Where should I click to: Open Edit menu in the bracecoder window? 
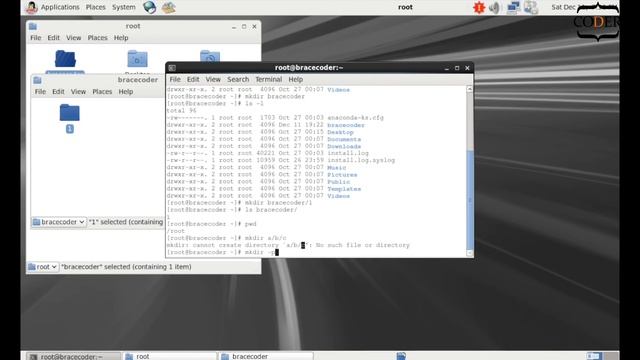pyautogui.click(x=58, y=91)
